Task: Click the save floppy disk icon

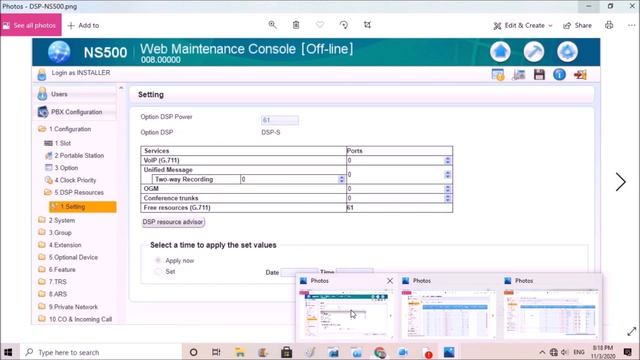Action: pos(539,75)
